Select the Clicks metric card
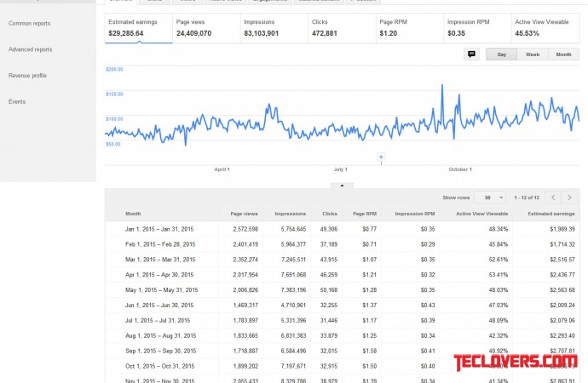The image size is (588, 383). [341, 27]
